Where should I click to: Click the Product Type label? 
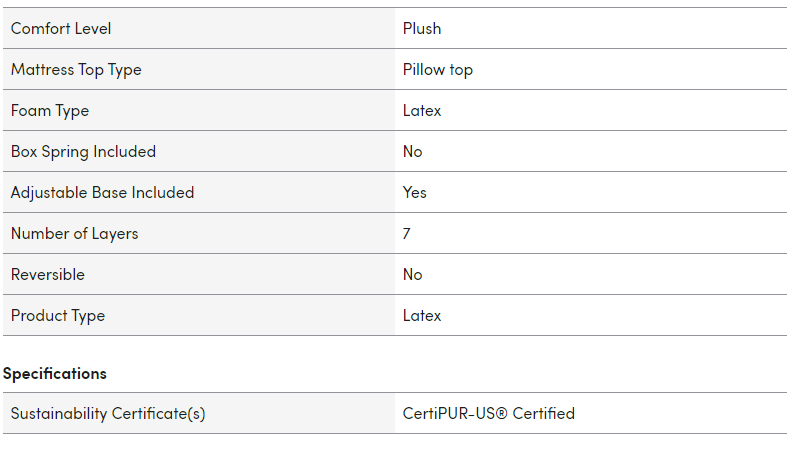(57, 315)
